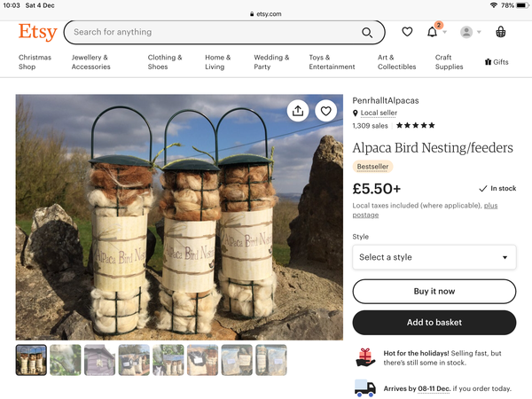Open the notifications bell
Image resolution: width=532 pixels, height=399 pixels.
[433, 32]
